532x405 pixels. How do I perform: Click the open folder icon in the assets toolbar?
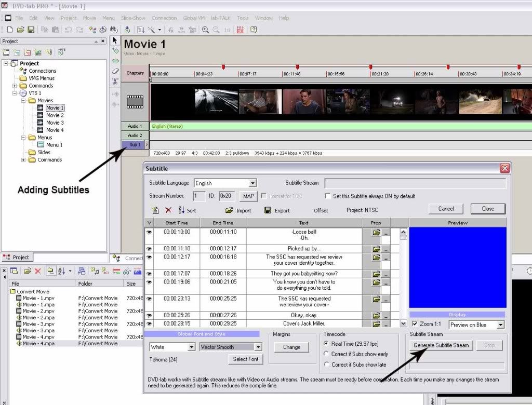pyautogui.click(x=27, y=271)
